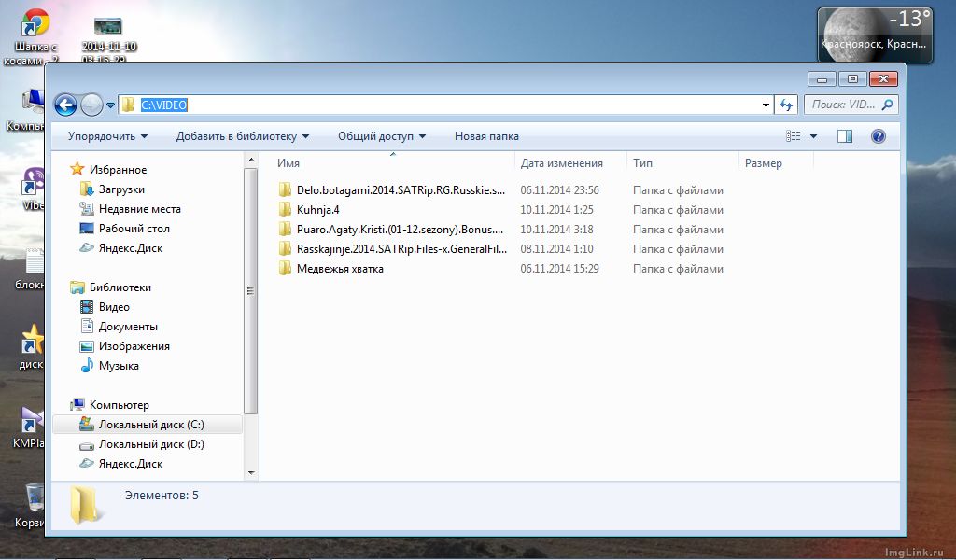Click the Музыка note icon
Image resolution: width=956 pixels, height=560 pixels.
pos(87,366)
